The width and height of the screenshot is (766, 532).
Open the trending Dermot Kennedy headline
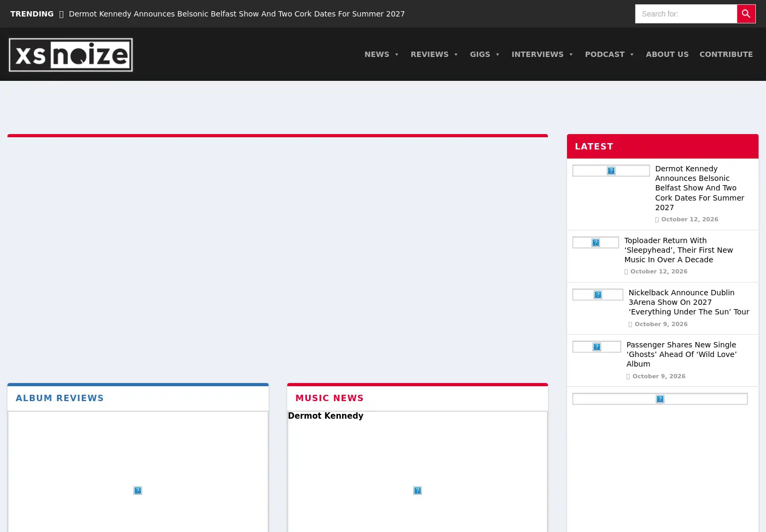tap(237, 14)
